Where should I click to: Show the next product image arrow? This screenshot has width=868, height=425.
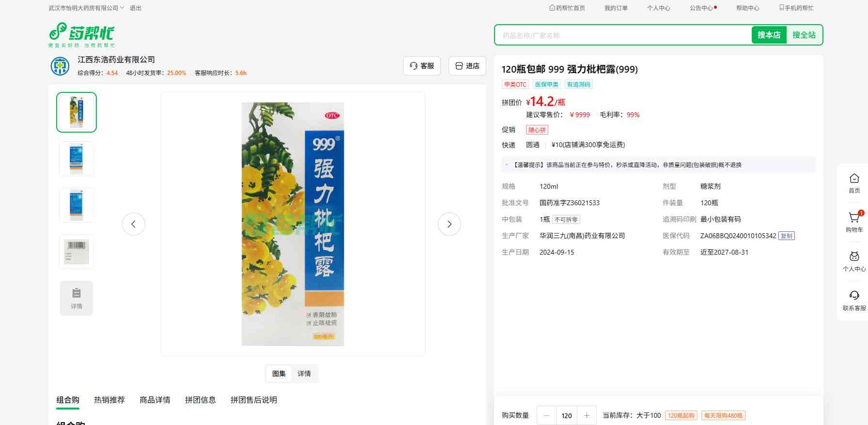[449, 224]
